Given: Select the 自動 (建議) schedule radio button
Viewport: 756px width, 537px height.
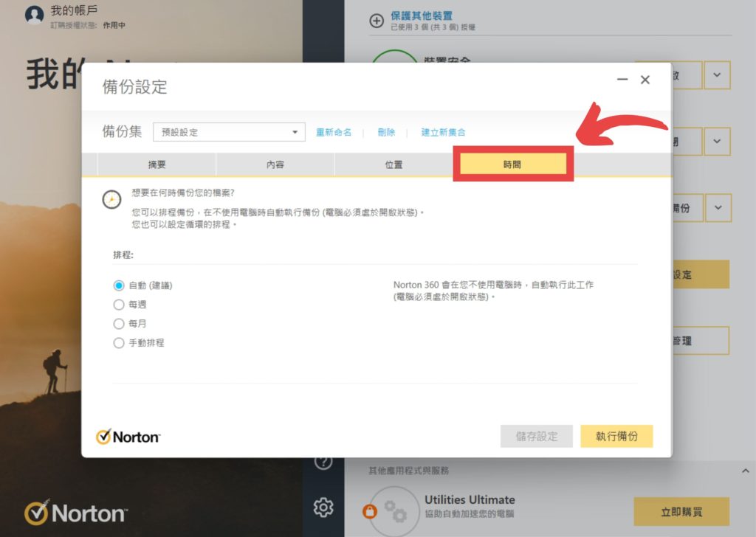Looking at the screenshot, I should click(x=119, y=285).
